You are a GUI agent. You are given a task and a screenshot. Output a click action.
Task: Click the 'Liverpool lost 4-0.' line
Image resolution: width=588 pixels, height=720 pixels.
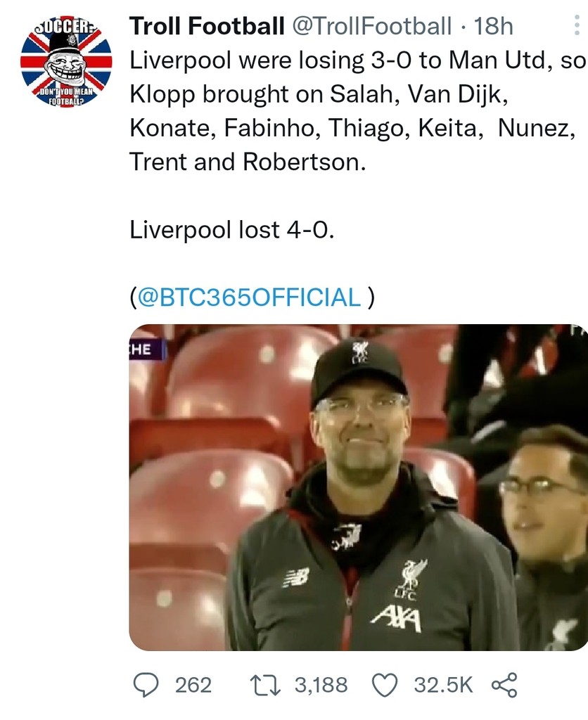click(231, 229)
